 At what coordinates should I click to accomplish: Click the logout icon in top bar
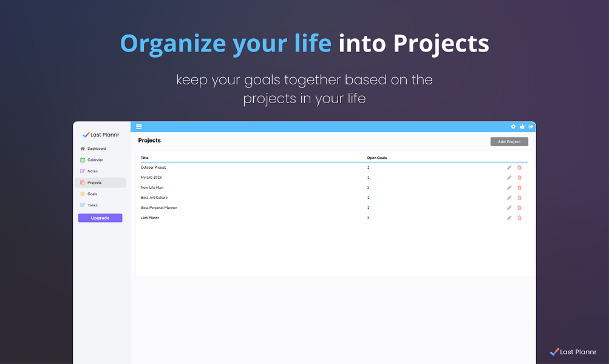click(x=531, y=127)
